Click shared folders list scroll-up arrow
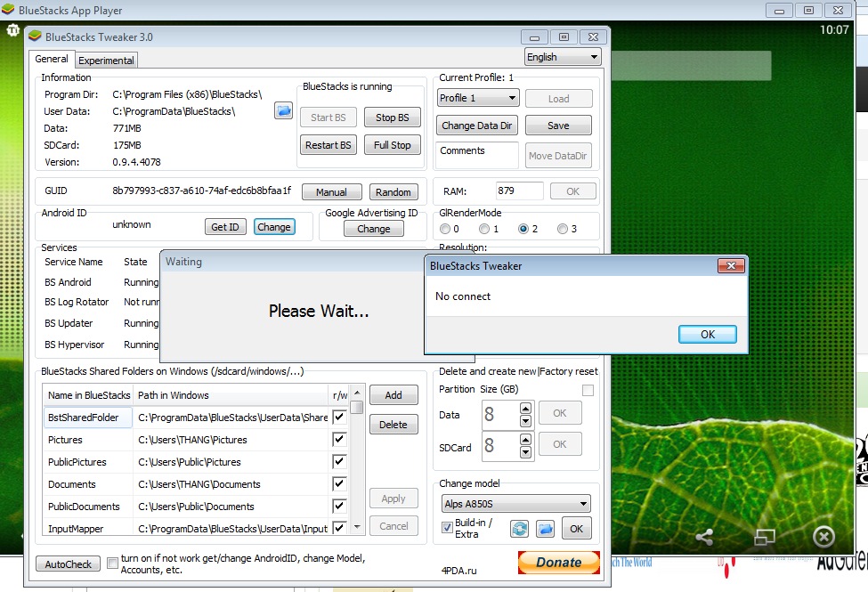Viewport: 868px width, 592px height. tap(357, 393)
